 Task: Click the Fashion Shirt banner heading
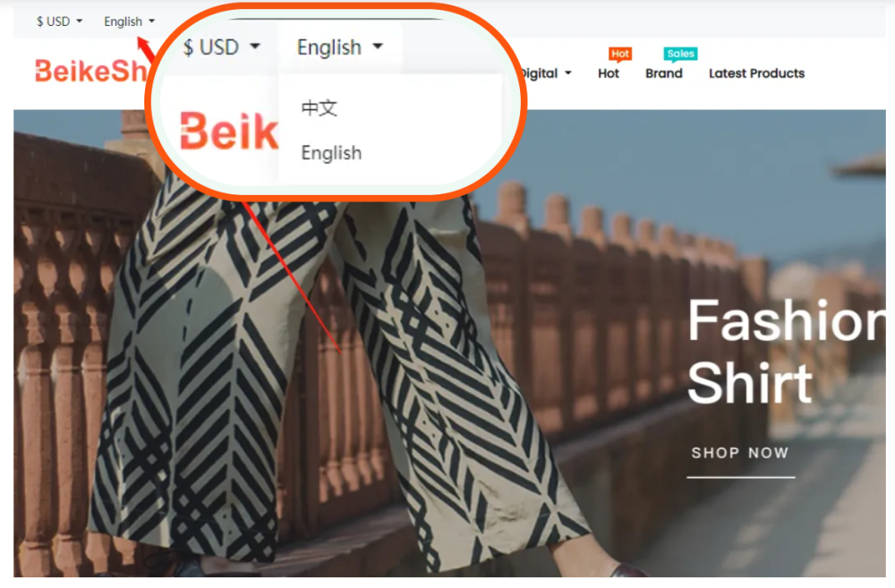785,351
